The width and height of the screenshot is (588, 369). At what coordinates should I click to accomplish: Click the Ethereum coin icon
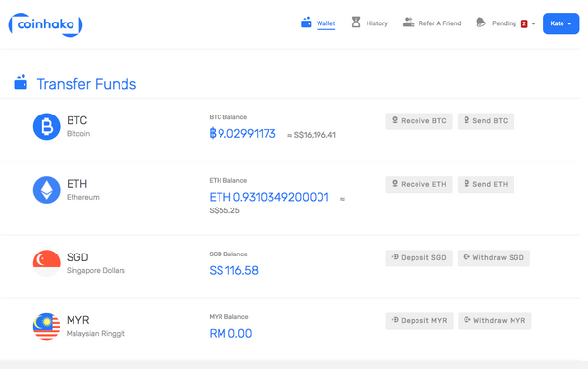[46, 190]
